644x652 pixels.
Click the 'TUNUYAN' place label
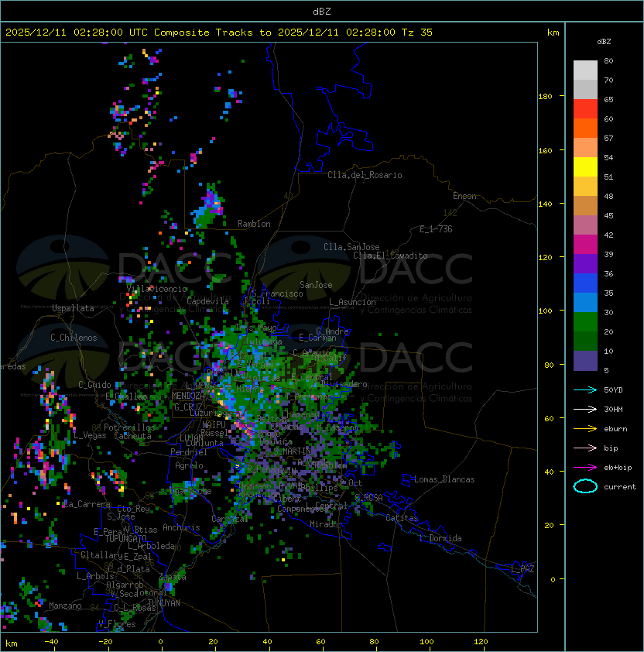click(164, 603)
